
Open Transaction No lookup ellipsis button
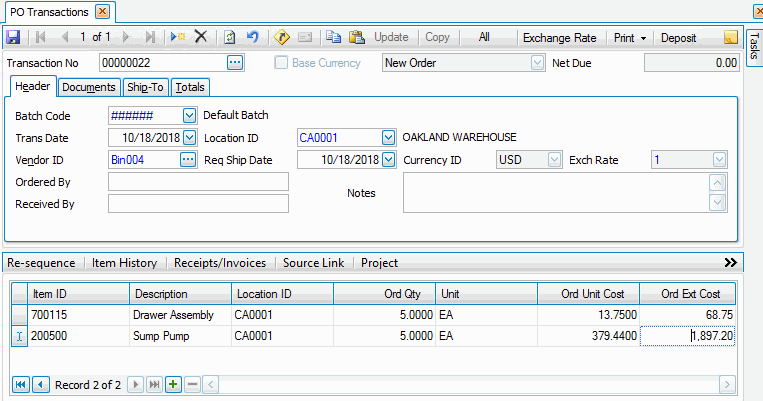click(x=235, y=63)
